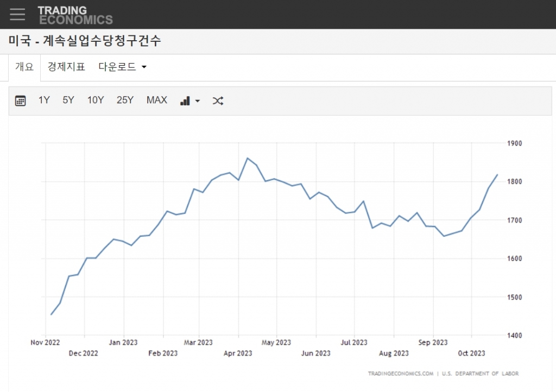The image size is (556, 392).
Task: Click the latest data point at line's right end
Action: click(497, 175)
